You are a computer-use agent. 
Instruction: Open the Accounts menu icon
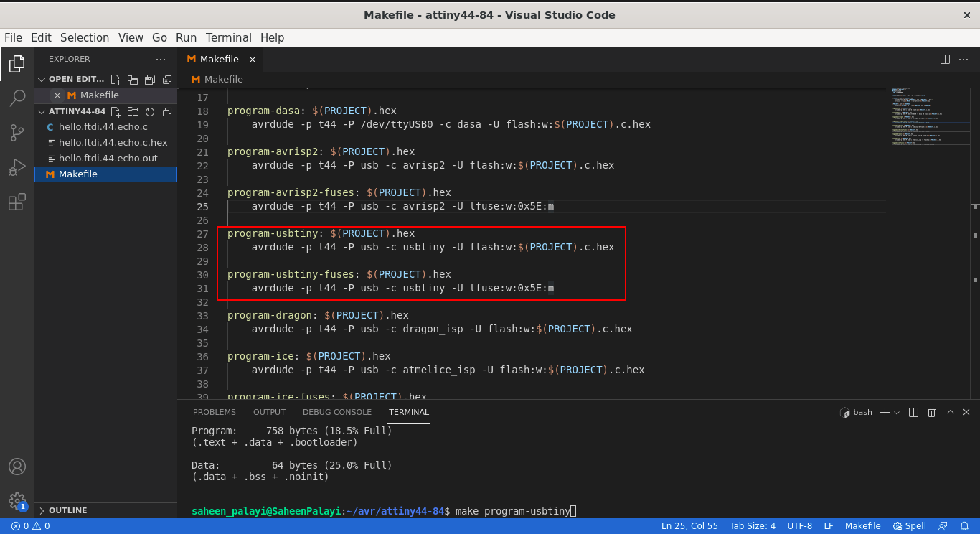click(x=17, y=467)
